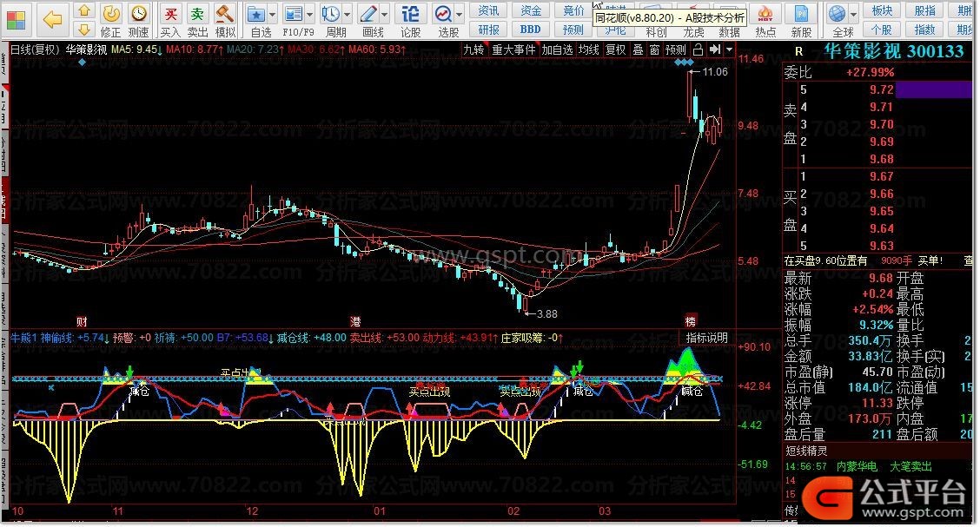Open the 选股 stock screener icon

click(443, 14)
